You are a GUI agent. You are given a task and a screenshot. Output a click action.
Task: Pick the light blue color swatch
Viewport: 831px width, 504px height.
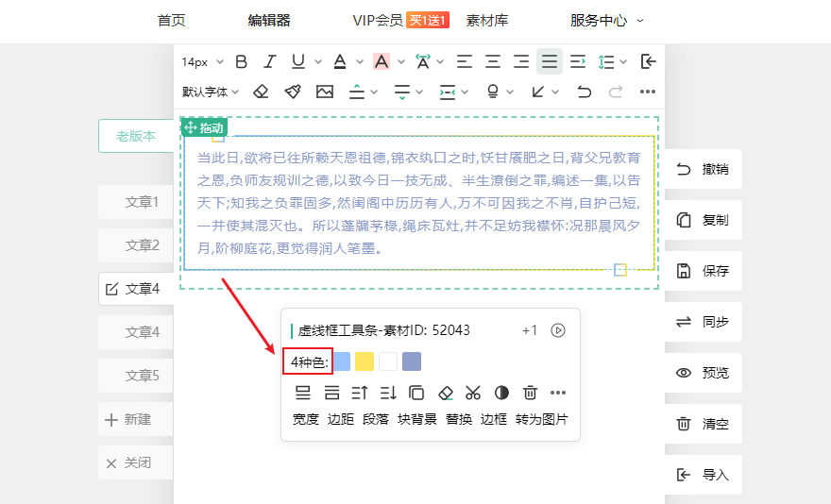(341, 362)
